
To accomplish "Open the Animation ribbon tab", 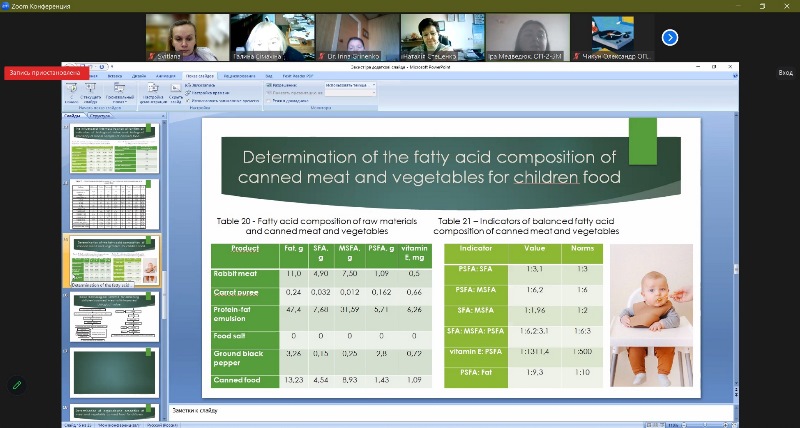I will (x=165, y=75).
